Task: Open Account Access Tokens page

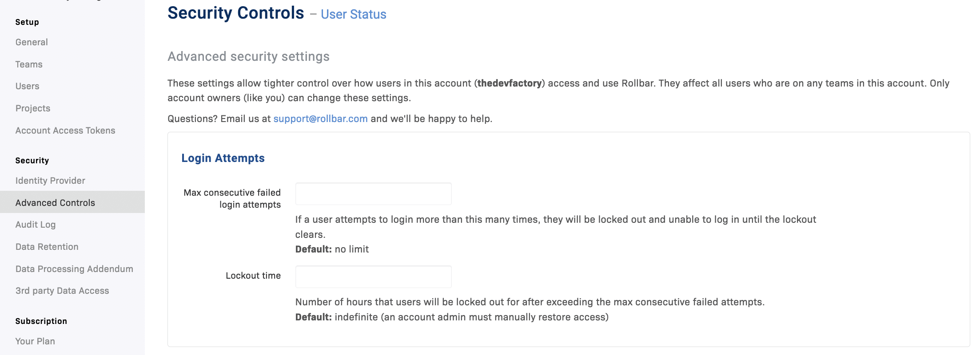Action: (x=65, y=130)
